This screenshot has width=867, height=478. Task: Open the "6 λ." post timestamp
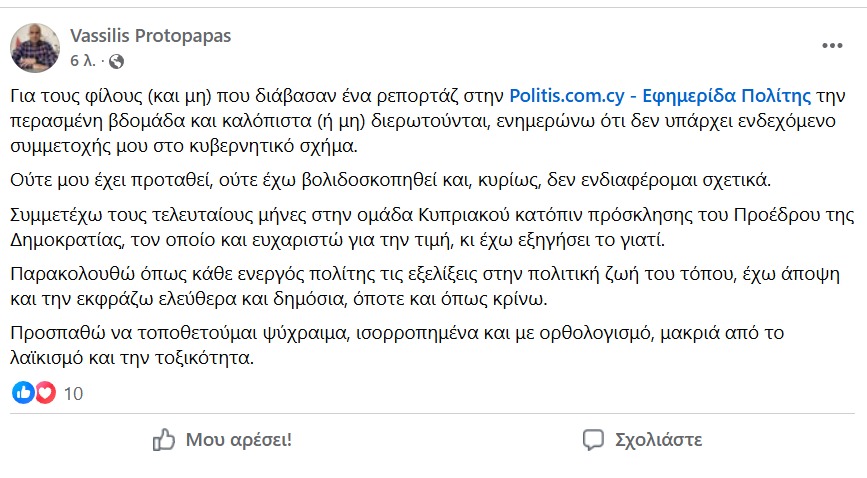pyautogui.click(x=82, y=60)
